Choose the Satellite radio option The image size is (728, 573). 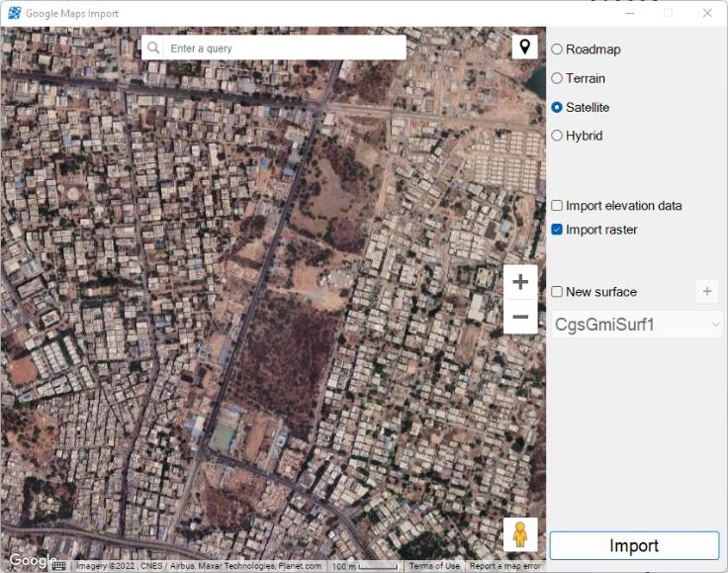click(x=557, y=107)
